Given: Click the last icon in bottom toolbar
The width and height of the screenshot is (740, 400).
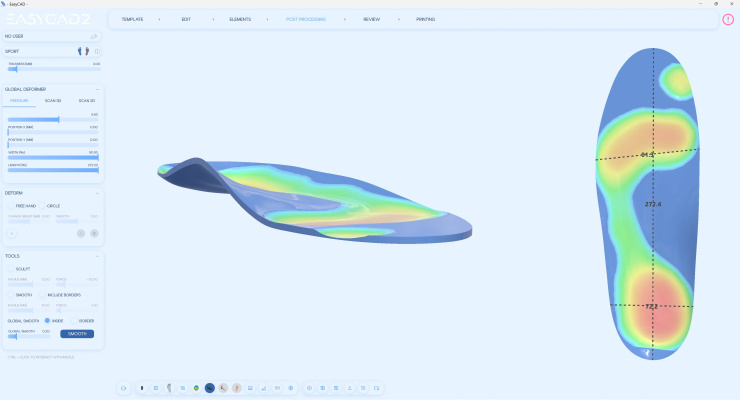Looking at the screenshot, I should (x=377, y=387).
